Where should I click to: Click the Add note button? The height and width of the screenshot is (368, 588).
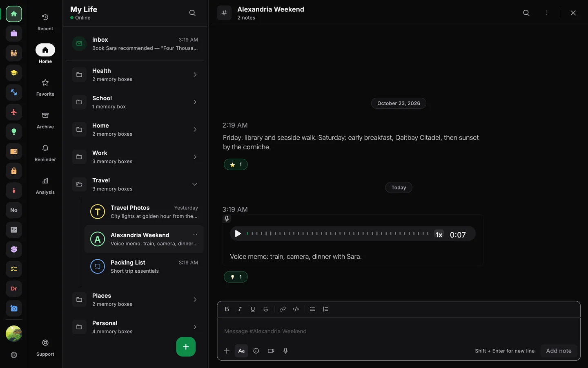pyautogui.click(x=559, y=351)
